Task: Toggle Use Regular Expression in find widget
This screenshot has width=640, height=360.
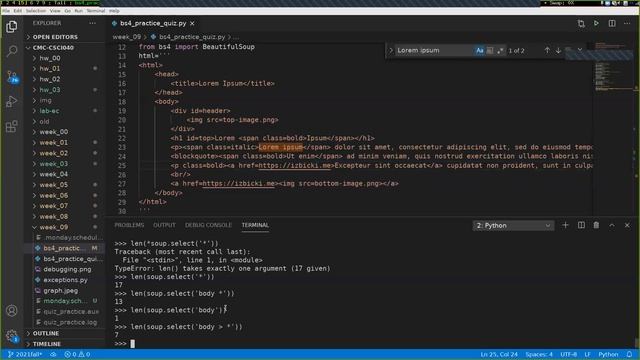Action: coord(500,50)
